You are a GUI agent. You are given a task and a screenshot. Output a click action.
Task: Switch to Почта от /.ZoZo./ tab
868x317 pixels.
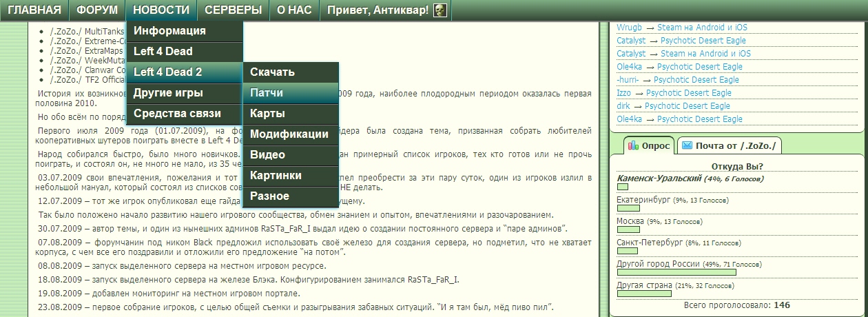[729, 146]
